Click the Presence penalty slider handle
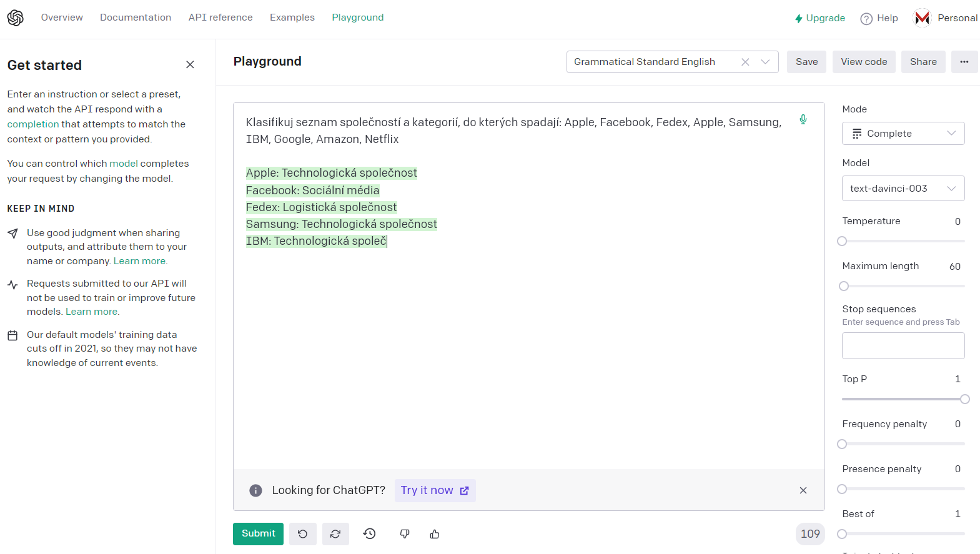This screenshot has height=554, width=980. coord(842,489)
